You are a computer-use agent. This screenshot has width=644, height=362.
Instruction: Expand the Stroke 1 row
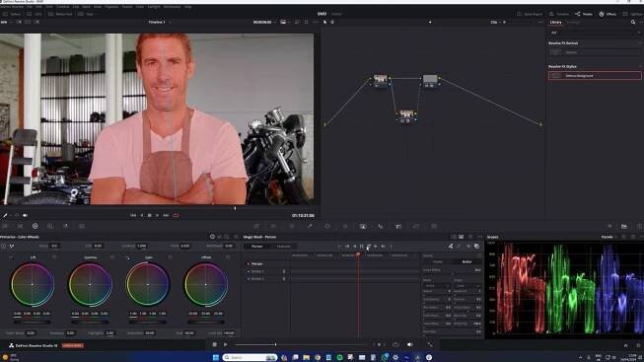pos(249,271)
